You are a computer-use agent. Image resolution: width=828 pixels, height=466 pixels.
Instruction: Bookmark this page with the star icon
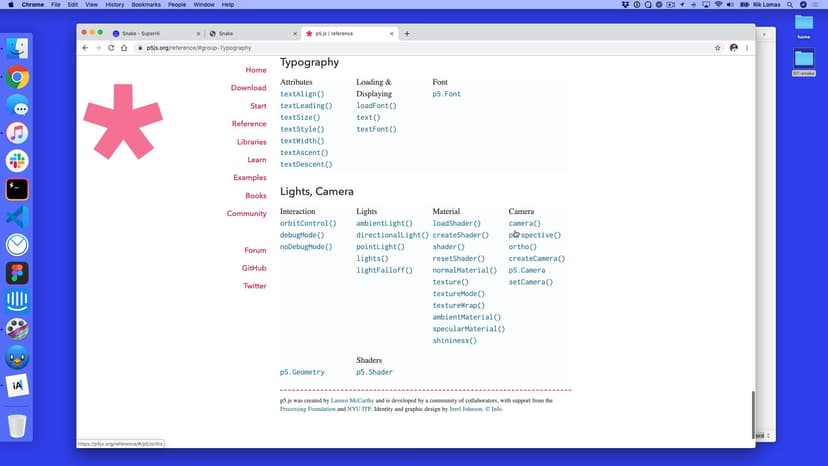click(717, 48)
